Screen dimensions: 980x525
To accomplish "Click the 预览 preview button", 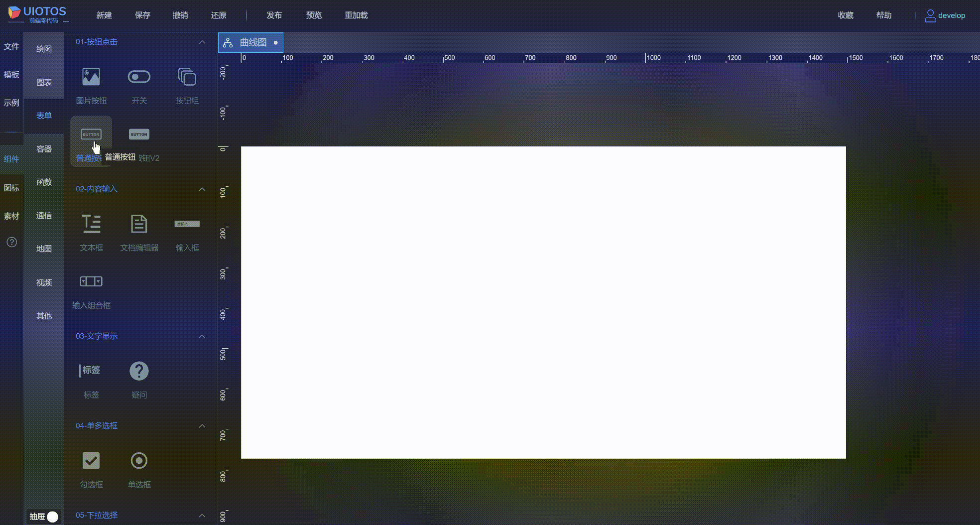I will click(314, 15).
